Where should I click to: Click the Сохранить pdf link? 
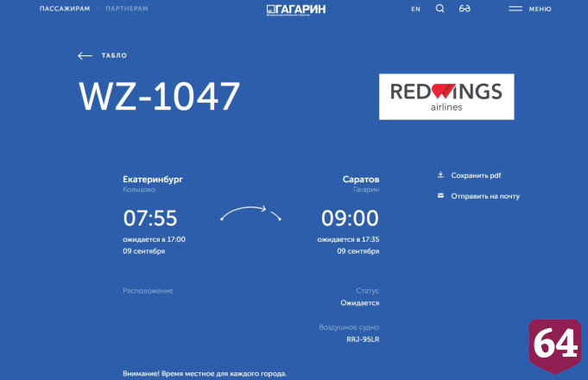click(476, 175)
